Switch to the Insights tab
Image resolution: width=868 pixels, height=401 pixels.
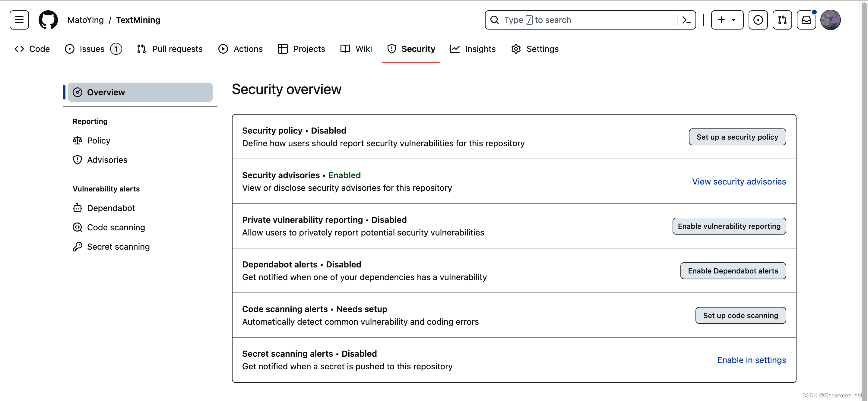point(473,49)
